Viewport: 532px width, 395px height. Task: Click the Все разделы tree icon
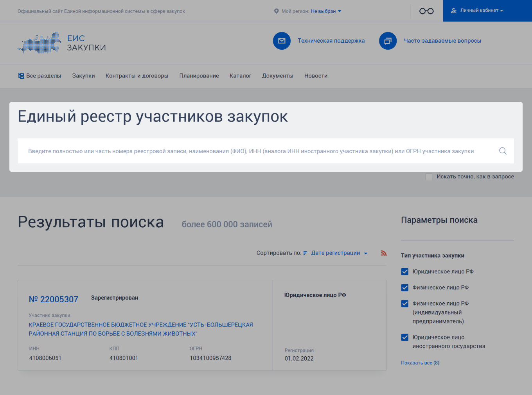21,76
